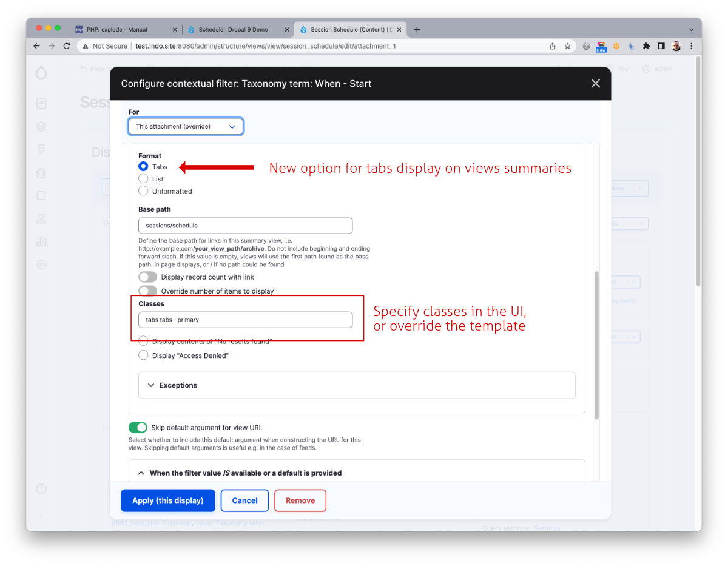Select the Unformatted format option
728x566 pixels.
(x=143, y=190)
